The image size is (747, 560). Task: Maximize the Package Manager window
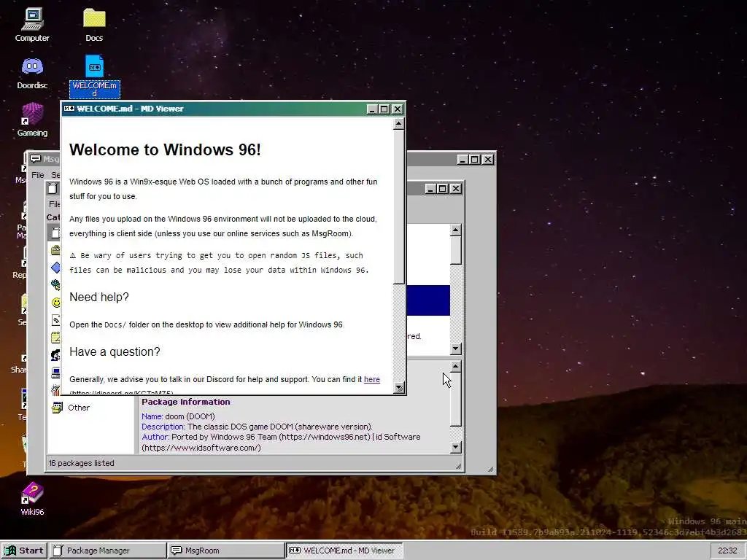[x=443, y=189]
